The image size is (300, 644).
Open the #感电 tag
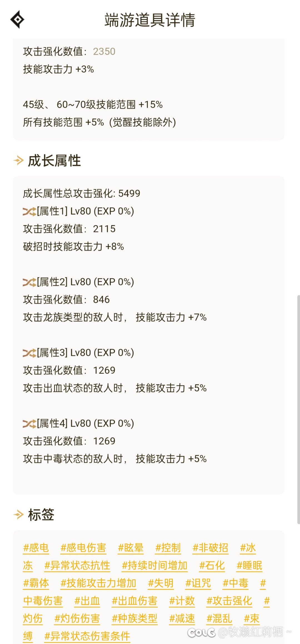(36, 548)
